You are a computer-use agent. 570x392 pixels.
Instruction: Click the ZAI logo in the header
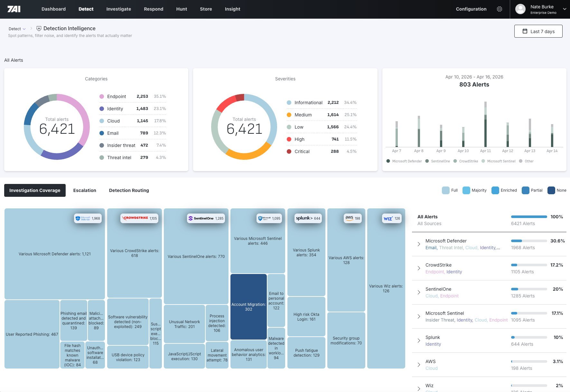click(x=14, y=9)
